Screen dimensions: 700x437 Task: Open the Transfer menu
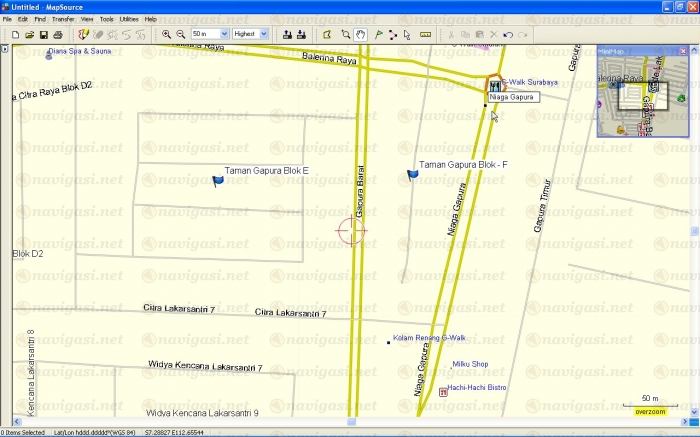tap(62, 19)
